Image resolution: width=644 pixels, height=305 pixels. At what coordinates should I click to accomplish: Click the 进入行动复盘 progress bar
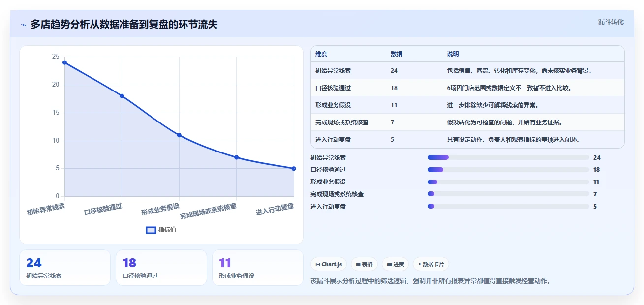click(508, 206)
